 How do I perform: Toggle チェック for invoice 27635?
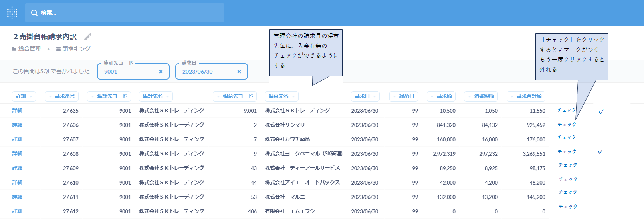pyautogui.click(x=567, y=110)
